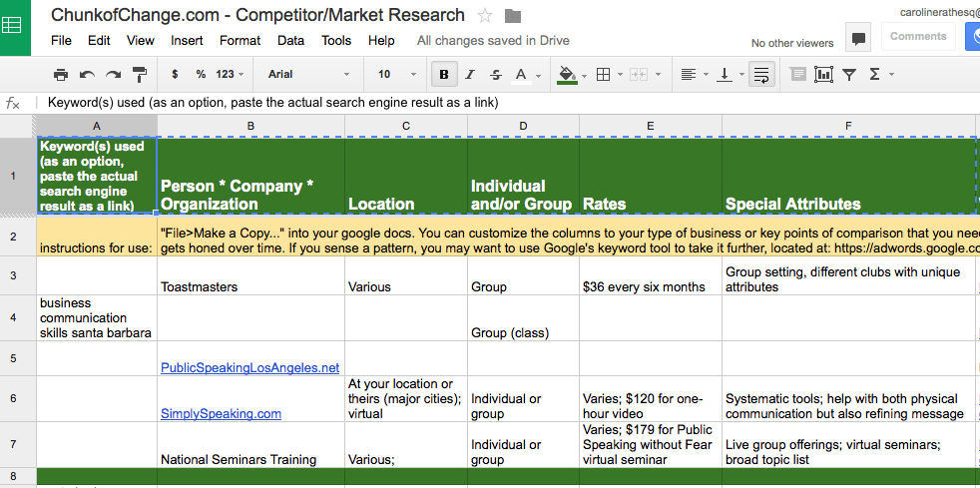
Task: Open the Google Sheets home icon
Action: 12,25
